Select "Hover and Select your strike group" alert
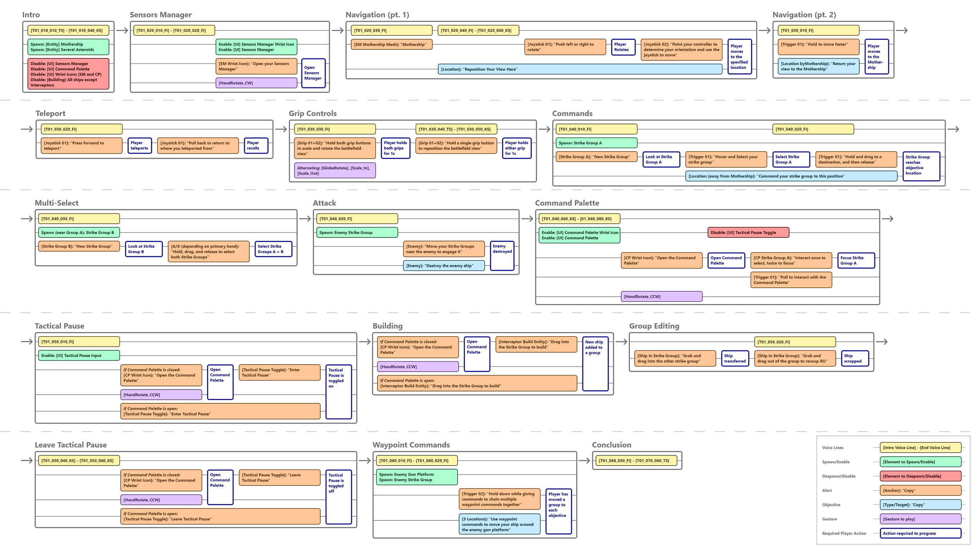The width and height of the screenshot is (980, 551). click(726, 159)
